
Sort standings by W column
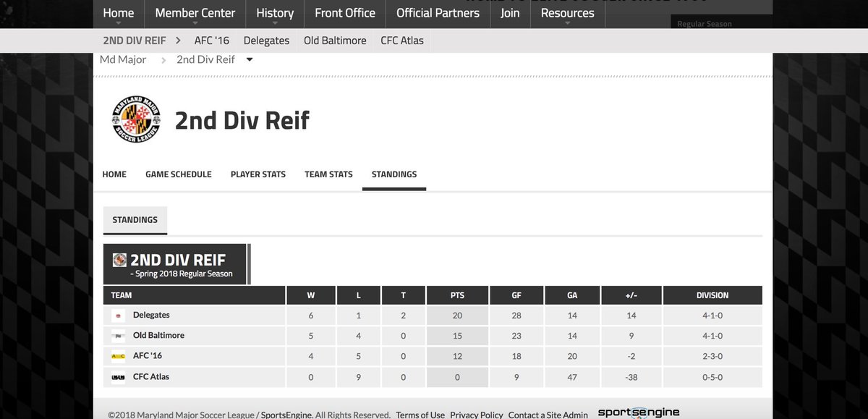tap(311, 295)
